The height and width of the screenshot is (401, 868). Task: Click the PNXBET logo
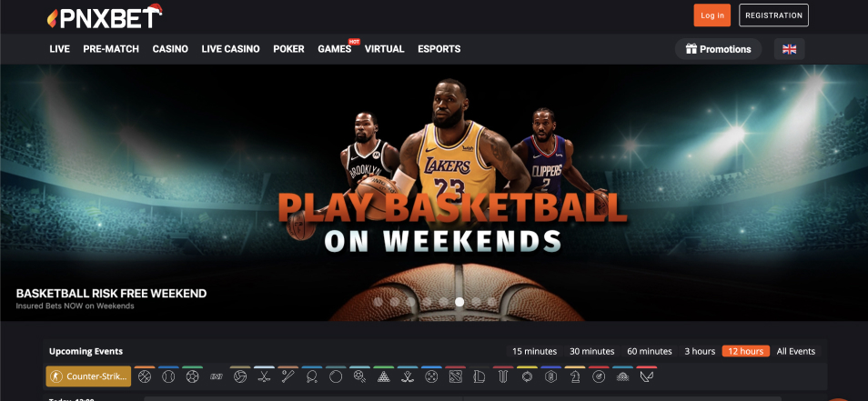pyautogui.click(x=105, y=16)
